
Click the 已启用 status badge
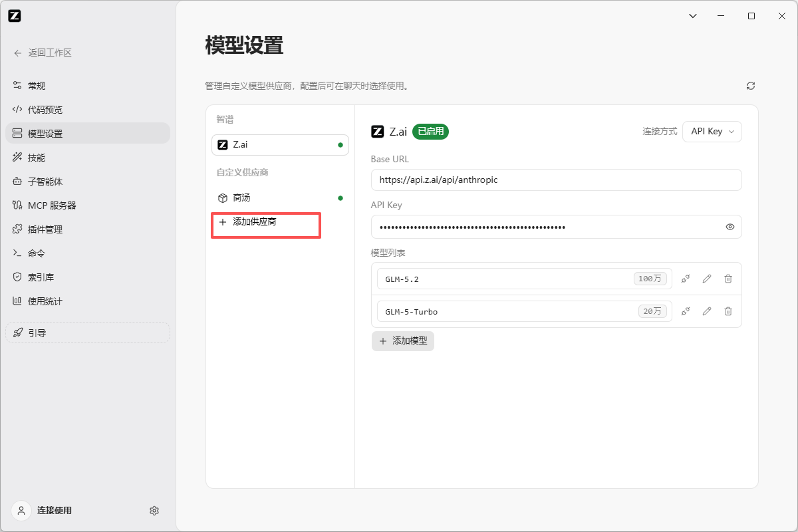pyautogui.click(x=431, y=132)
